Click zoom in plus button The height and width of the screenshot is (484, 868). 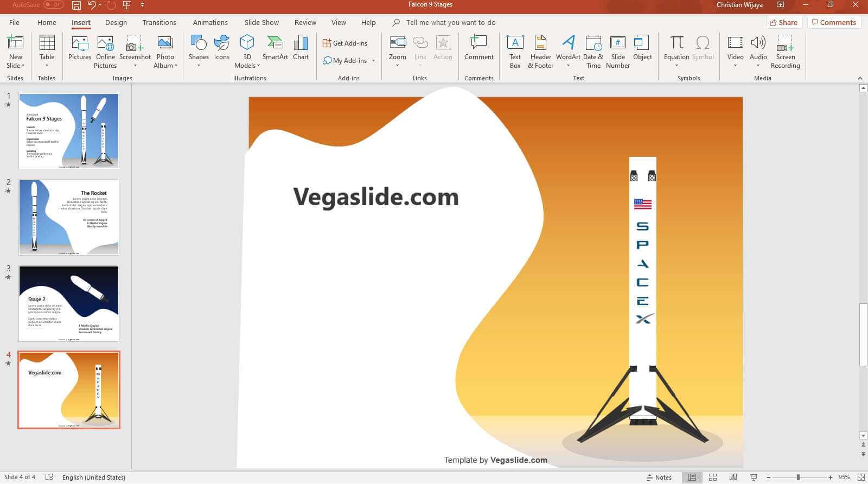pyautogui.click(x=830, y=477)
